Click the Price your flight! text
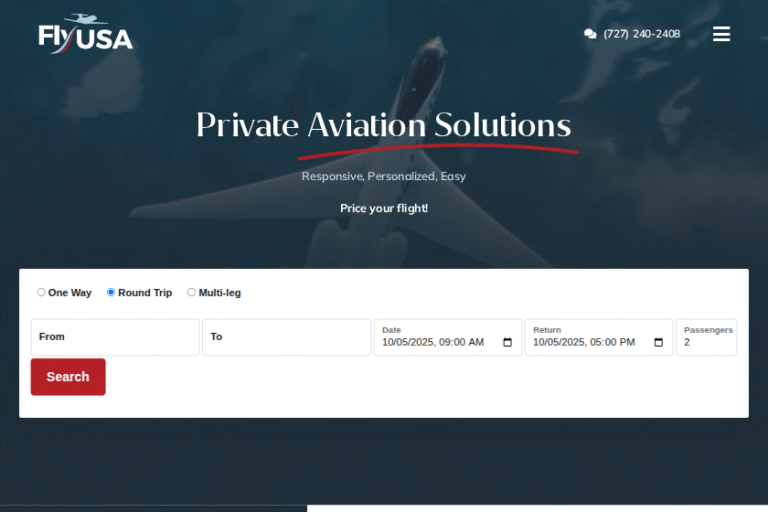Viewport: 768px width, 512px height. pos(384,208)
